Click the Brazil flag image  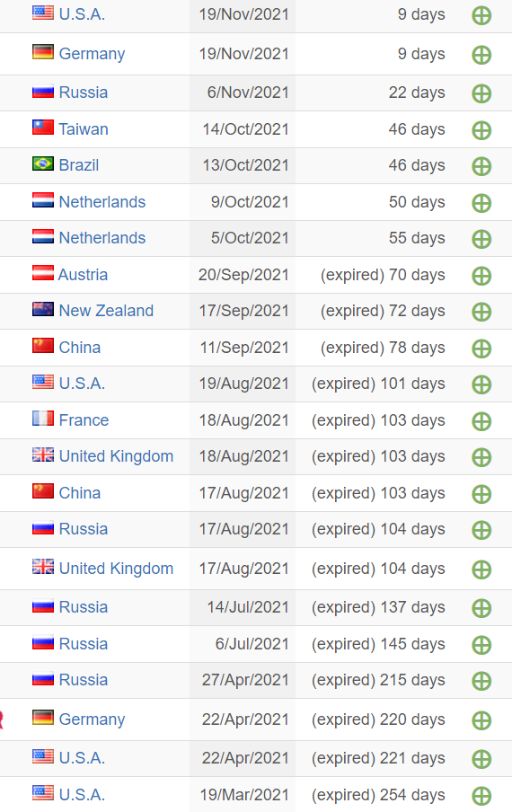(43, 163)
